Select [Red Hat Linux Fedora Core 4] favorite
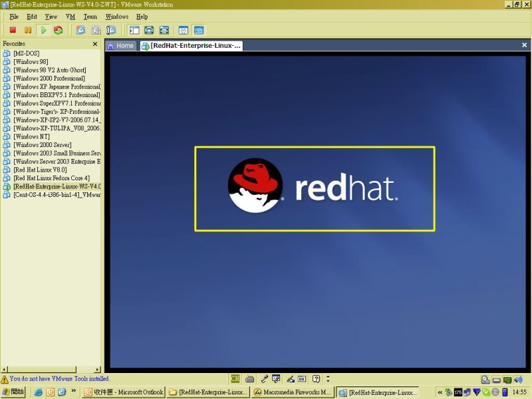The width and height of the screenshot is (532, 399). (52, 178)
